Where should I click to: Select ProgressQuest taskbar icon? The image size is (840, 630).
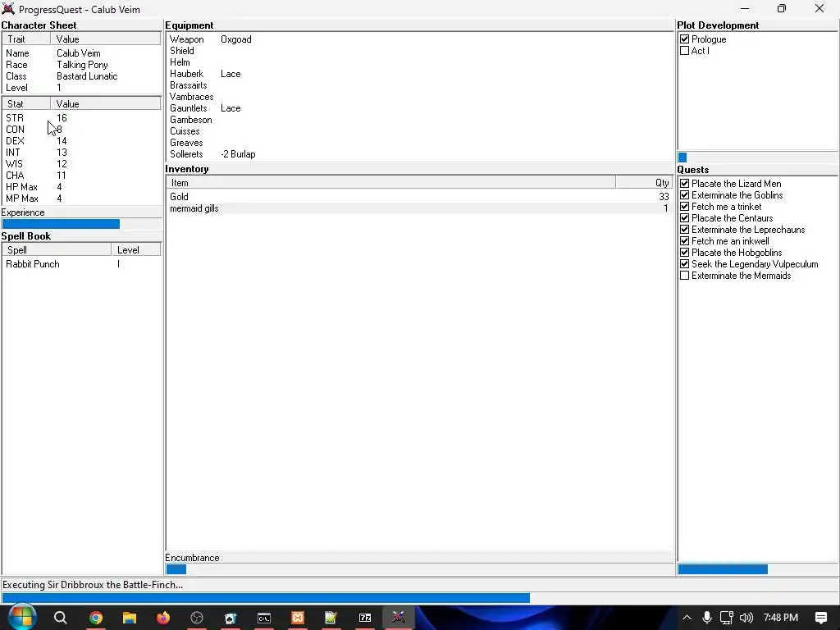pos(398,618)
